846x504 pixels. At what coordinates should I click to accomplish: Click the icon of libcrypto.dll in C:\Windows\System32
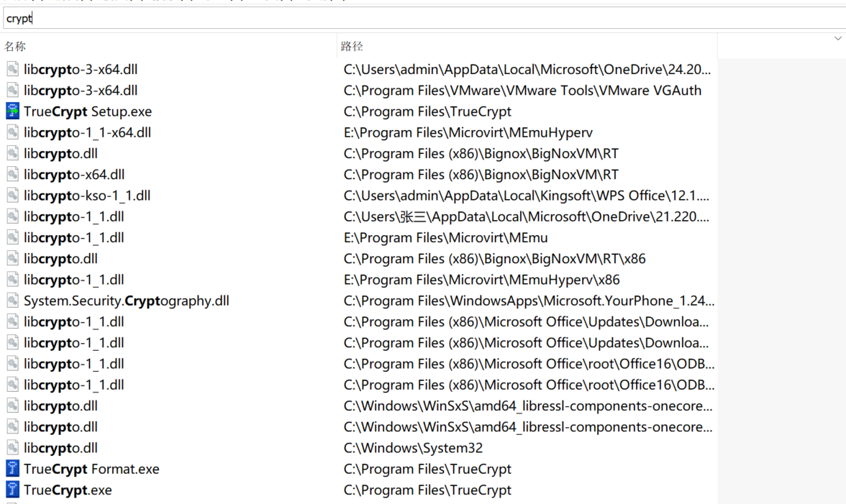(x=12, y=448)
